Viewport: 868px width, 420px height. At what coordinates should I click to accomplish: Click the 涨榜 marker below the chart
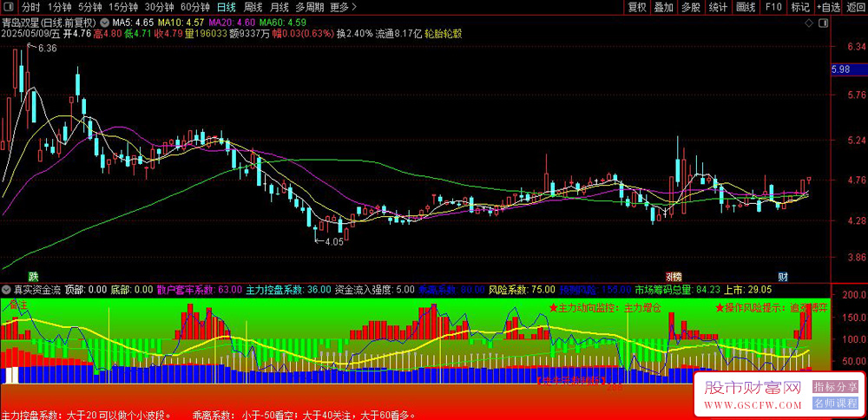674,276
